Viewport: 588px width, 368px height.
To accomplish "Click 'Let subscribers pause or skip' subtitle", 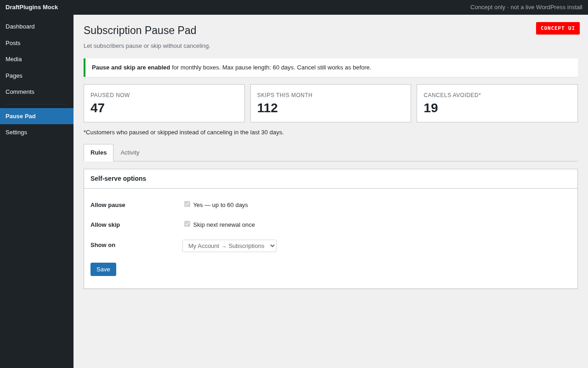I will tap(147, 46).
